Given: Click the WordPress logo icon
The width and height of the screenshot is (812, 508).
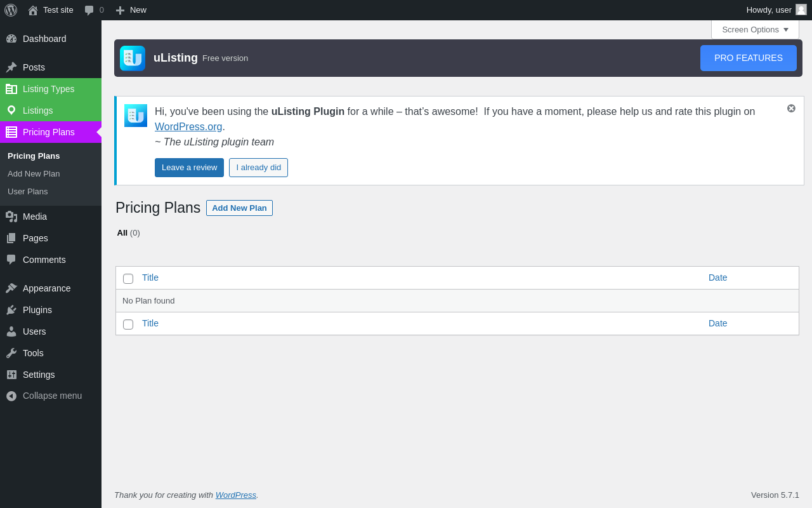Looking at the screenshot, I should tap(11, 10).
